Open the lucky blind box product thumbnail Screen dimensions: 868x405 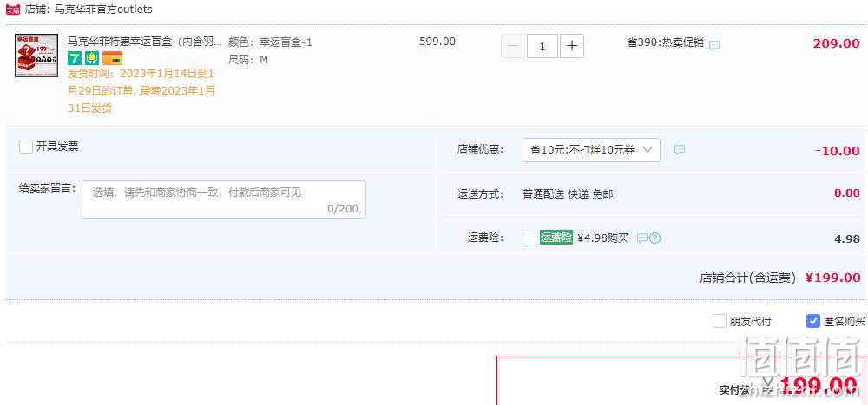point(36,56)
